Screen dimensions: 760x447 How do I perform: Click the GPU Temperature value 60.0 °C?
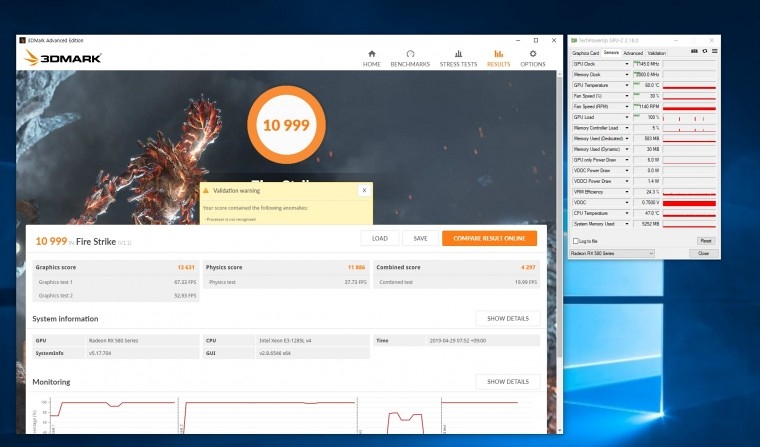point(651,85)
